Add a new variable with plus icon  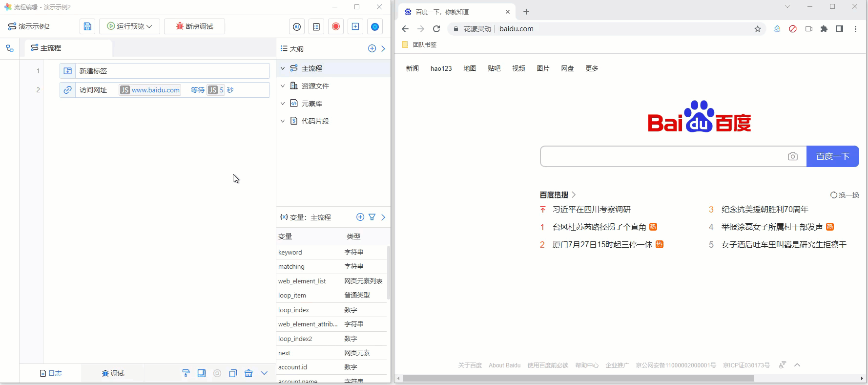click(x=360, y=217)
